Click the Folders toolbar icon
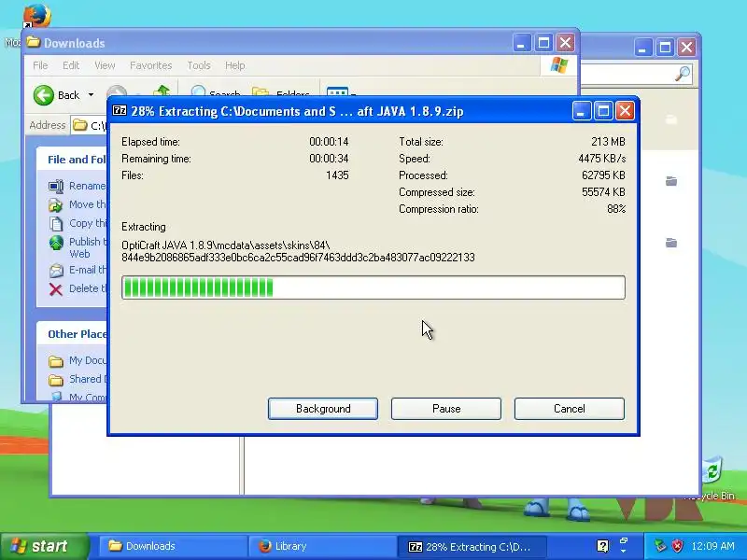Image resolution: width=747 pixels, height=560 pixels. click(261, 91)
